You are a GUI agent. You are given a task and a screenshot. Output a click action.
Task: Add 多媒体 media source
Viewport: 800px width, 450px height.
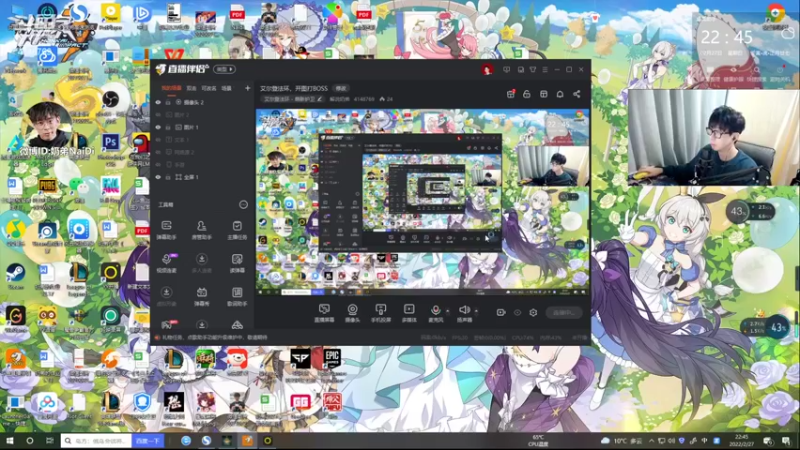tap(409, 313)
